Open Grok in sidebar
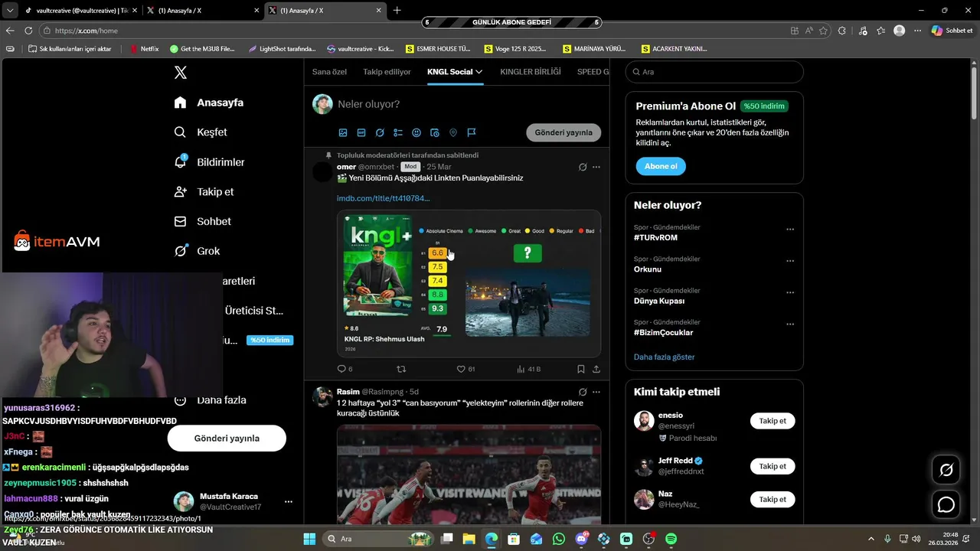This screenshot has height=551, width=980. pos(198,251)
